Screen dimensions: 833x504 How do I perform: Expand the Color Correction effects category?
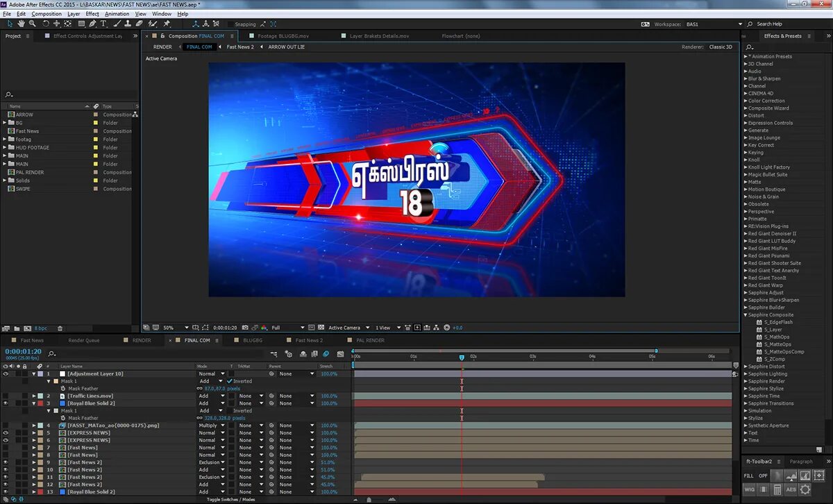(x=746, y=101)
